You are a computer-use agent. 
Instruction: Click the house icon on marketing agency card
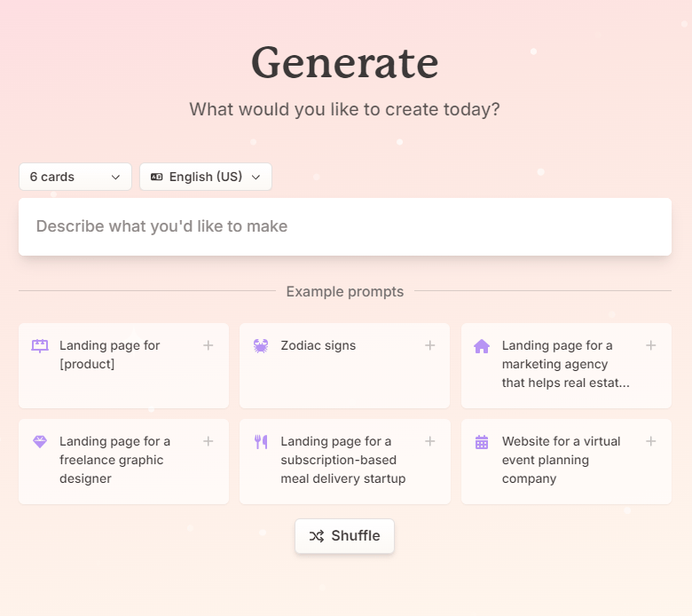point(482,346)
